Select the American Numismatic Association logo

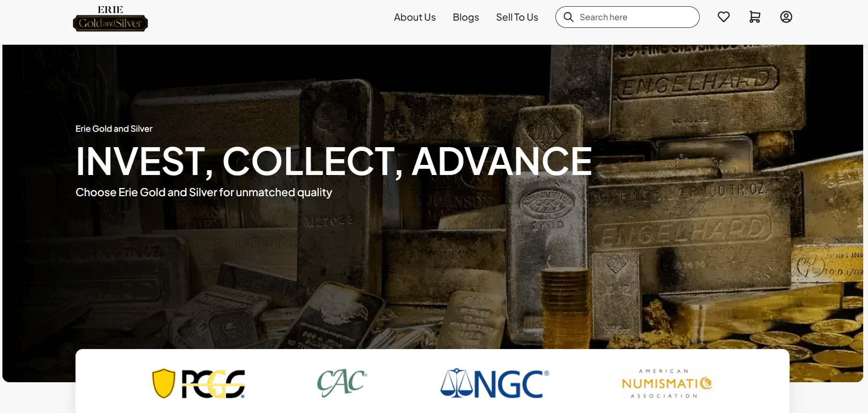tap(667, 383)
